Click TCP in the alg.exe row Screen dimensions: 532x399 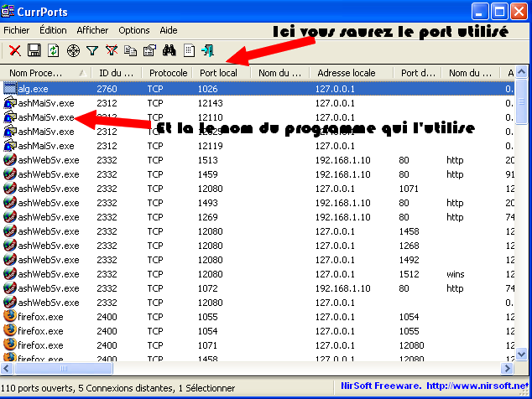pyautogui.click(x=155, y=89)
